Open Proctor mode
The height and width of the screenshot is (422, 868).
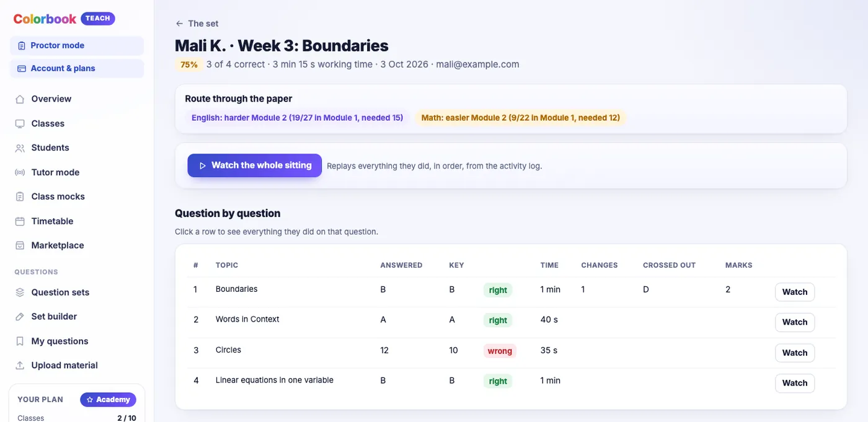coord(77,46)
